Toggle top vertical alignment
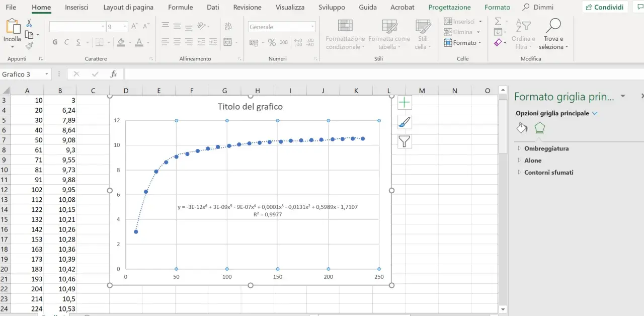Image resolution: width=644 pixels, height=316 pixels. coord(166,26)
